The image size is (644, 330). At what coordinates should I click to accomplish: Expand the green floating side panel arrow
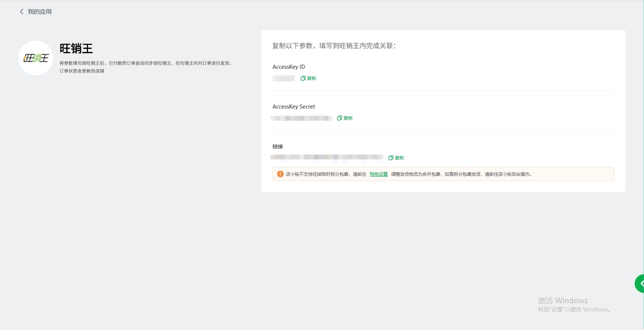coord(640,284)
